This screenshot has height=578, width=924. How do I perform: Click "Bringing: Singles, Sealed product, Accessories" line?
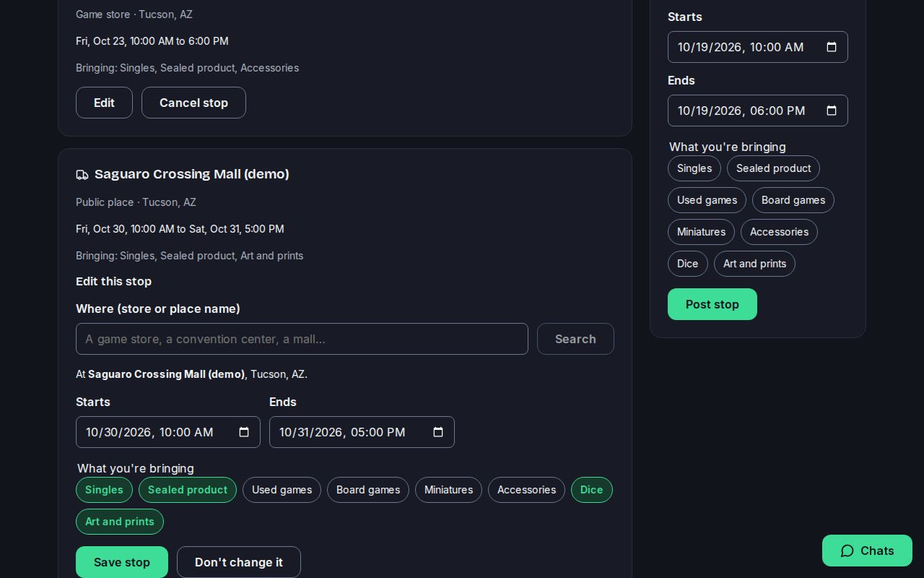[187, 68]
